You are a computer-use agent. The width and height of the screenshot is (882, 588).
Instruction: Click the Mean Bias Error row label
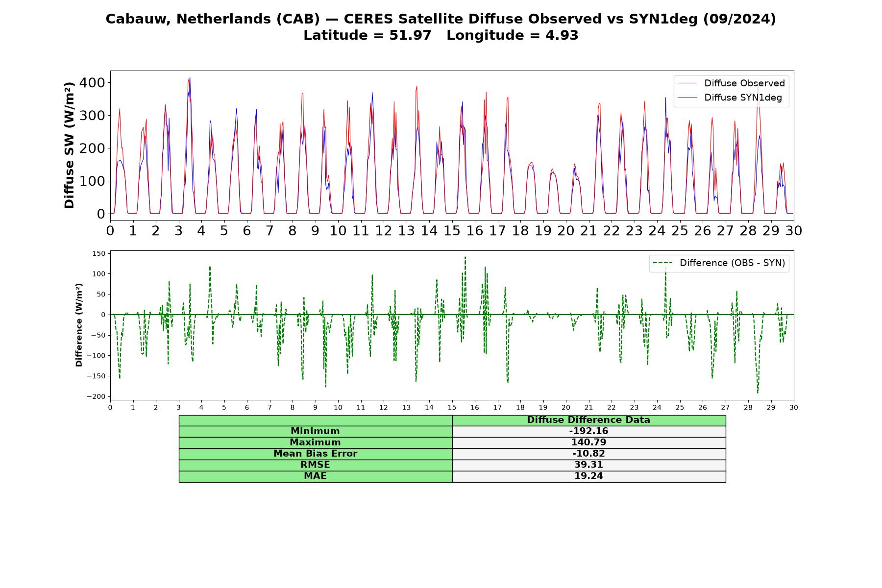(x=315, y=454)
